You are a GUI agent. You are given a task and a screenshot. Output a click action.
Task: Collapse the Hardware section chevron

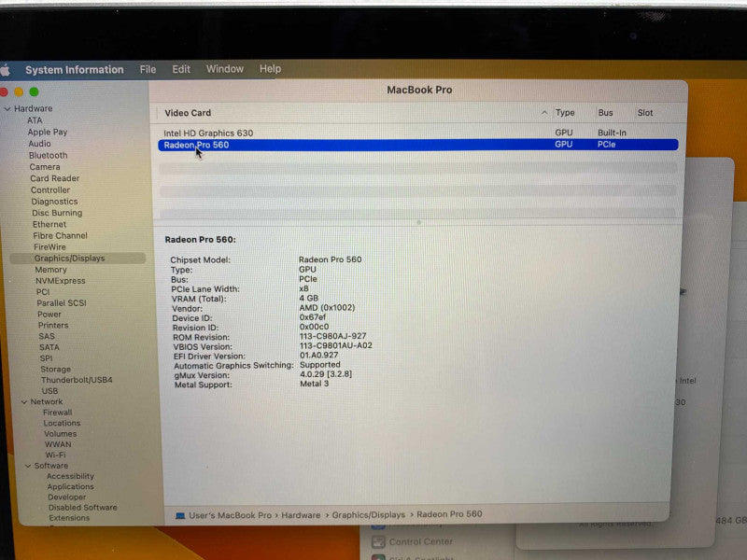7,108
